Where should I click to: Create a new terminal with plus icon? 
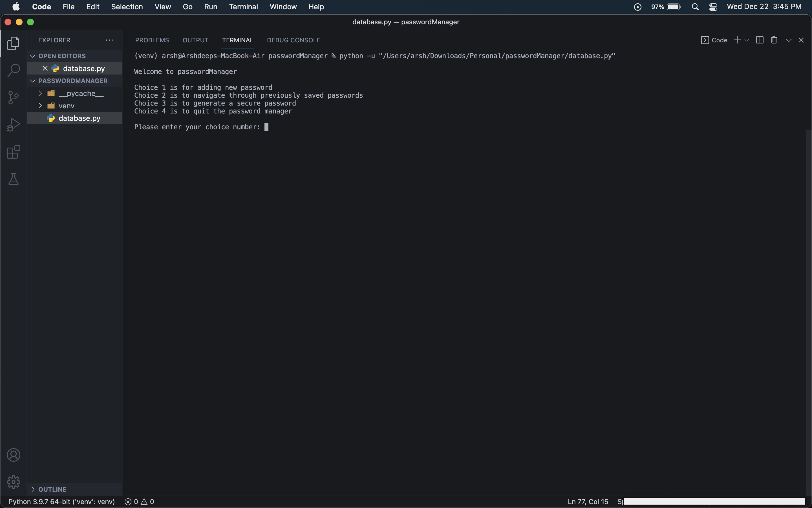(x=737, y=40)
